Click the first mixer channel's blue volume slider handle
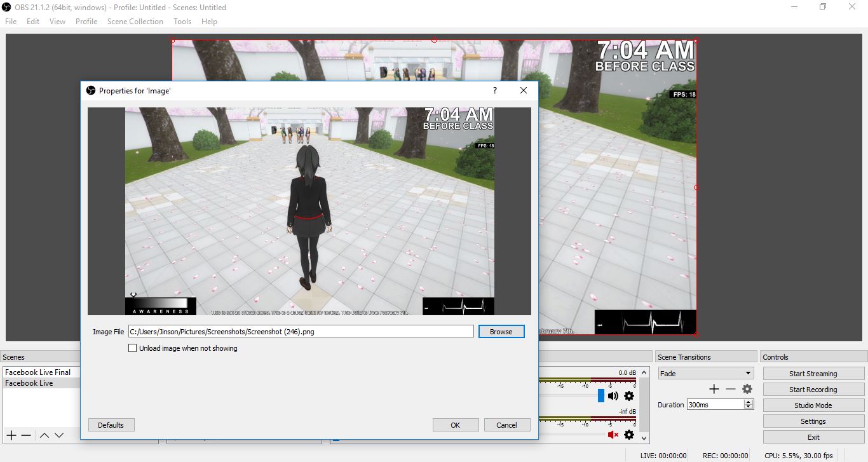868x462 pixels. tap(601, 396)
